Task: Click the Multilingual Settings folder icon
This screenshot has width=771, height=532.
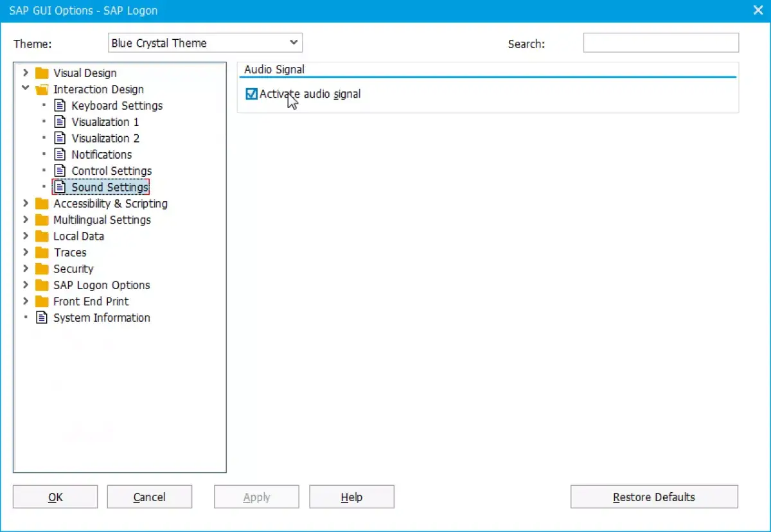Action: [42, 220]
